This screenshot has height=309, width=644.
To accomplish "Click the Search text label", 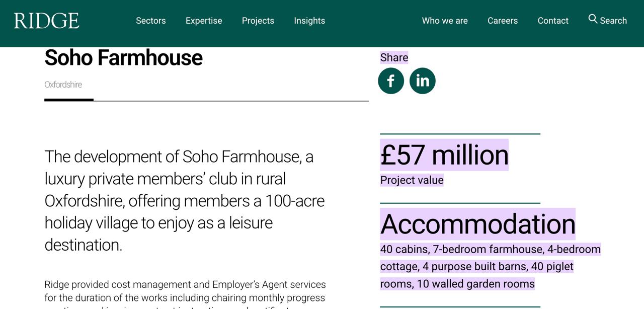I will point(613,21).
